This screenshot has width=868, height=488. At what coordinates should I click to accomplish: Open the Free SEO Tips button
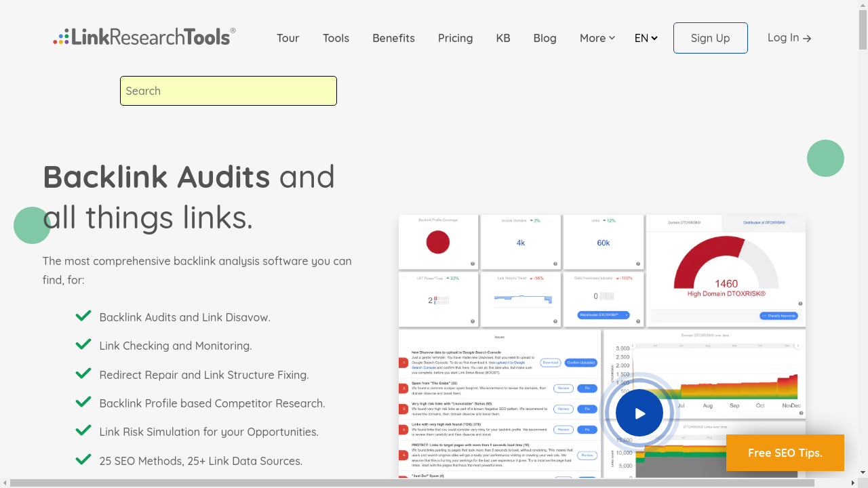point(785,453)
